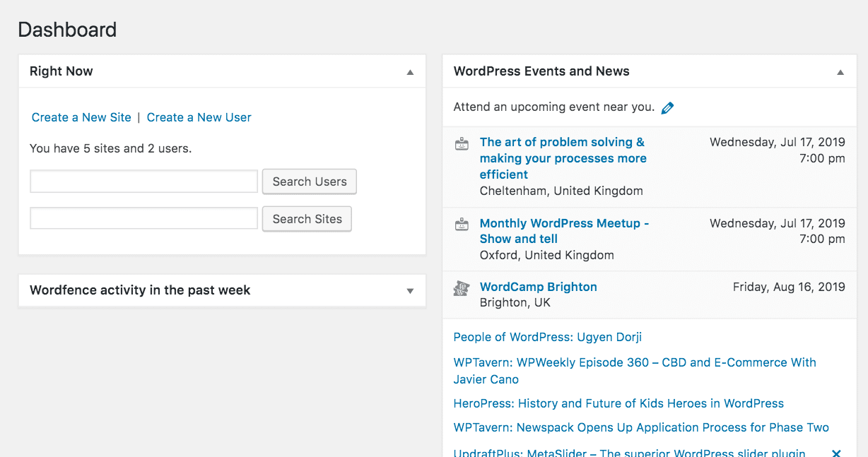Screen dimensions: 868x457
Task: Click the WordCamp badge icon beside WordCamp Brighton
Action: 462,288
